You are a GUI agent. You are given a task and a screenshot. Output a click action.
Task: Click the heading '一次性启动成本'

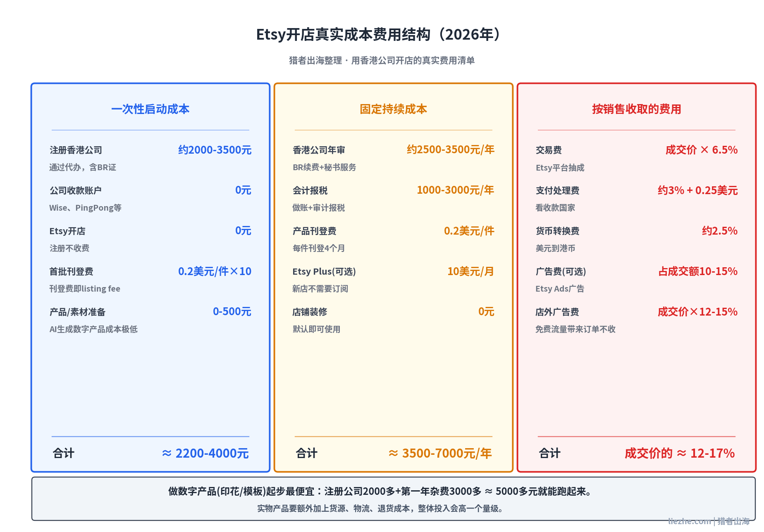pyautogui.click(x=150, y=109)
